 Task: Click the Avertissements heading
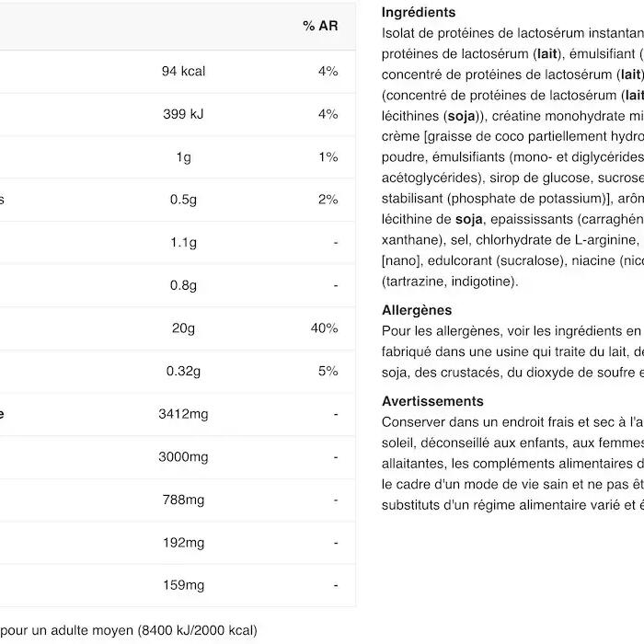tap(432, 401)
